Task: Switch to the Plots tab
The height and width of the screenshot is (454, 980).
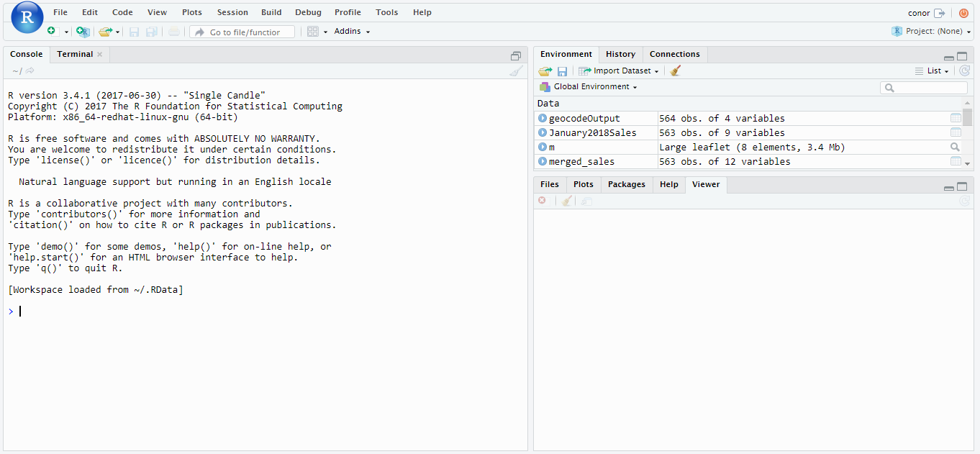Action: point(584,184)
